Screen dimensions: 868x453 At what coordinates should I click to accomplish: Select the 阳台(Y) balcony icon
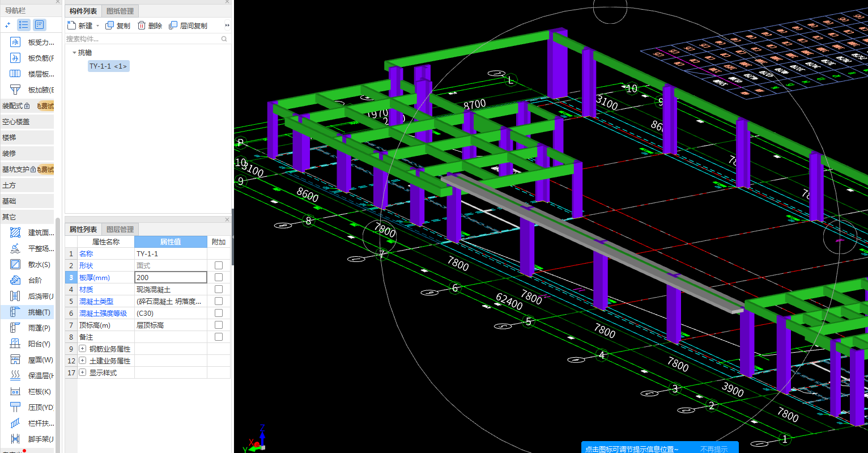coord(15,344)
